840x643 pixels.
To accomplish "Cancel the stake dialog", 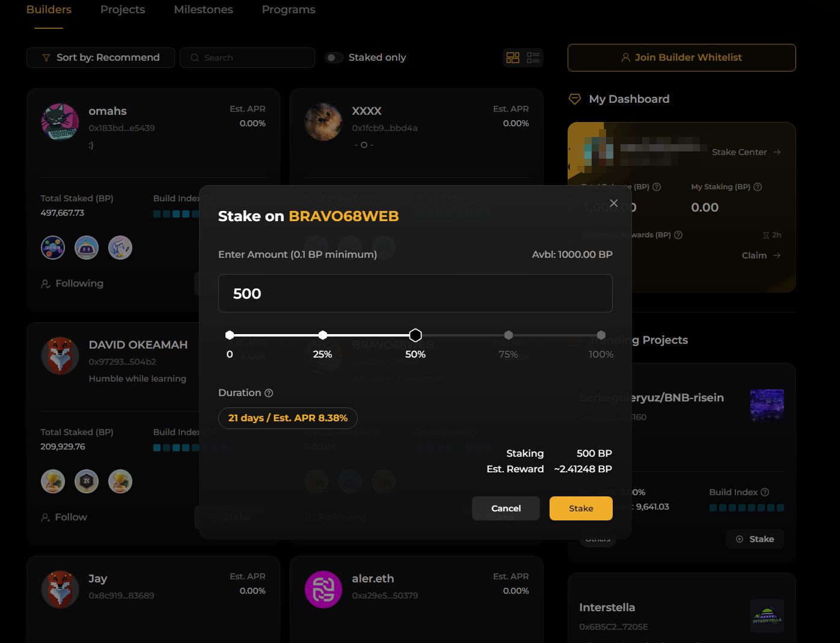I will (x=506, y=508).
